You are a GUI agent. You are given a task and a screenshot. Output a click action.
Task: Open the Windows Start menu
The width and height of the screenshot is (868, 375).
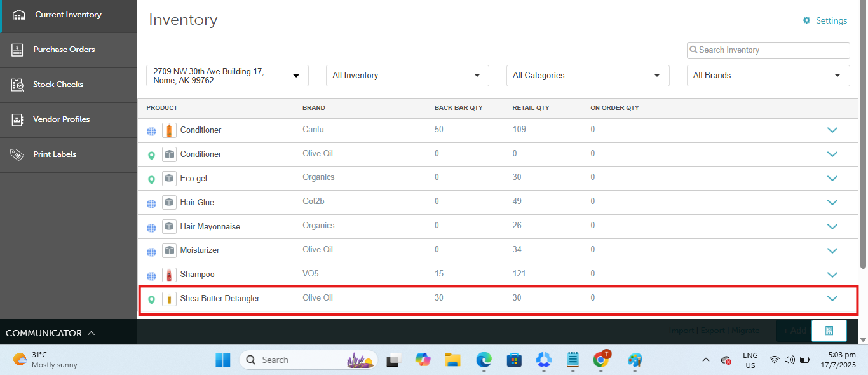223,360
